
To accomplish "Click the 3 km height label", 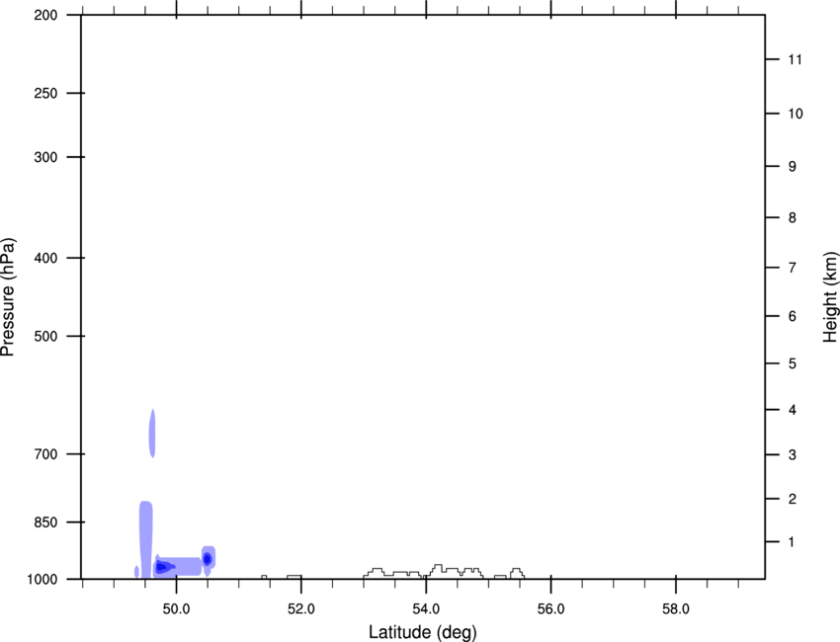I will [x=793, y=455].
